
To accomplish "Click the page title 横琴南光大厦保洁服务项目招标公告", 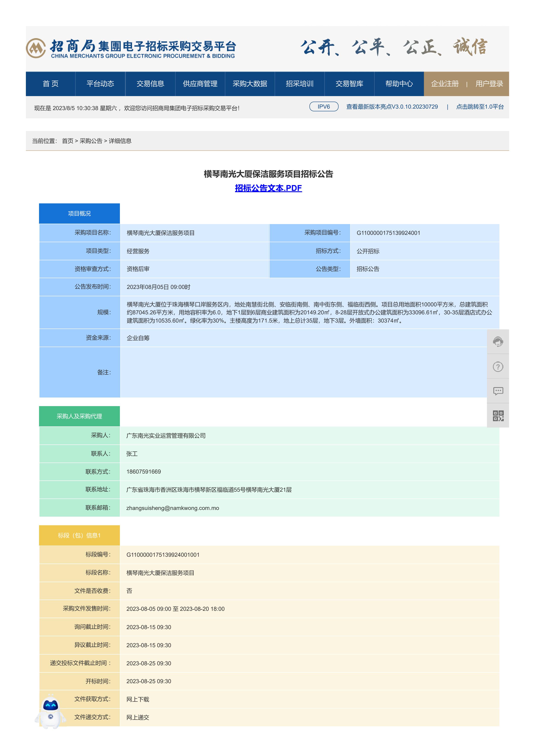I will (x=268, y=174).
